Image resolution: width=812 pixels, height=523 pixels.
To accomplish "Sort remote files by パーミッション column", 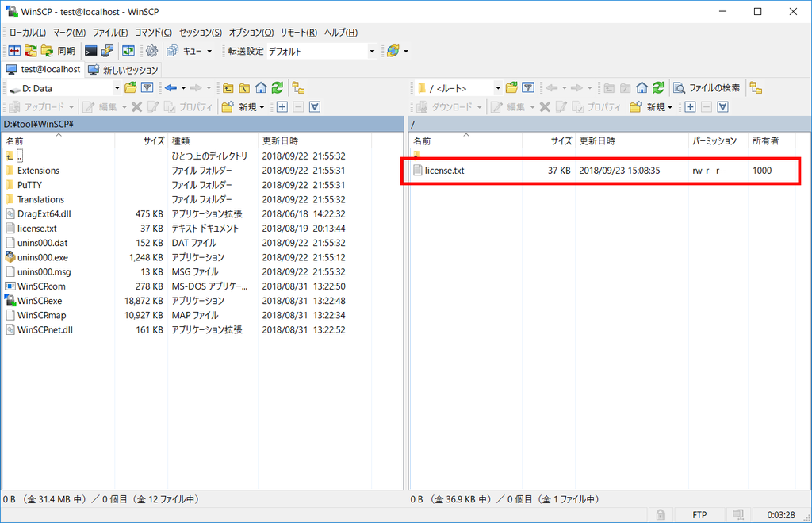I will [x=718, y=141].
